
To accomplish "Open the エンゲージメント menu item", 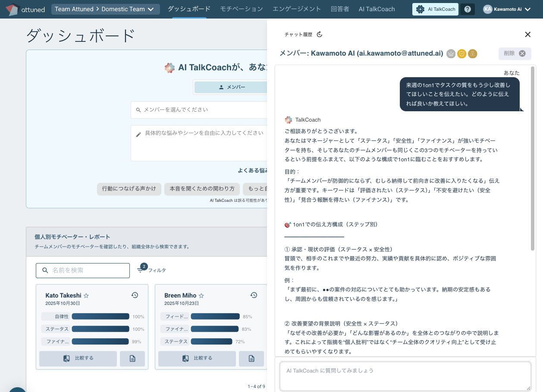I will [296, 9].
